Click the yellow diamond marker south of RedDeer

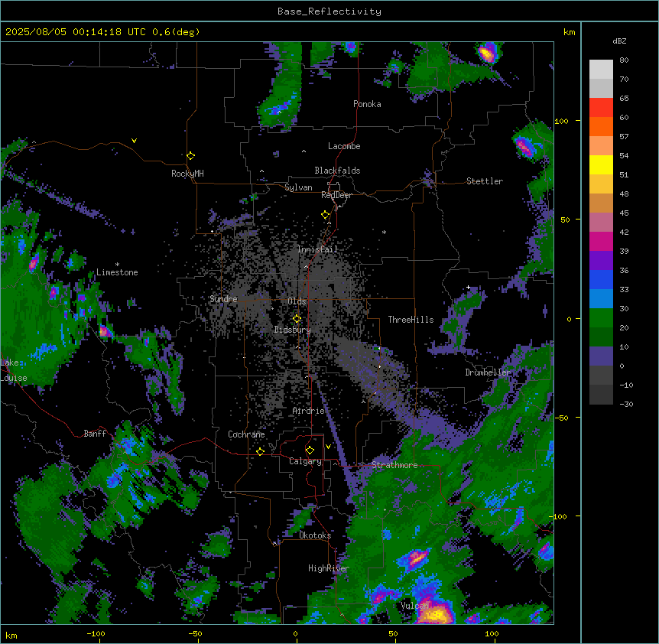click(326, 215)
